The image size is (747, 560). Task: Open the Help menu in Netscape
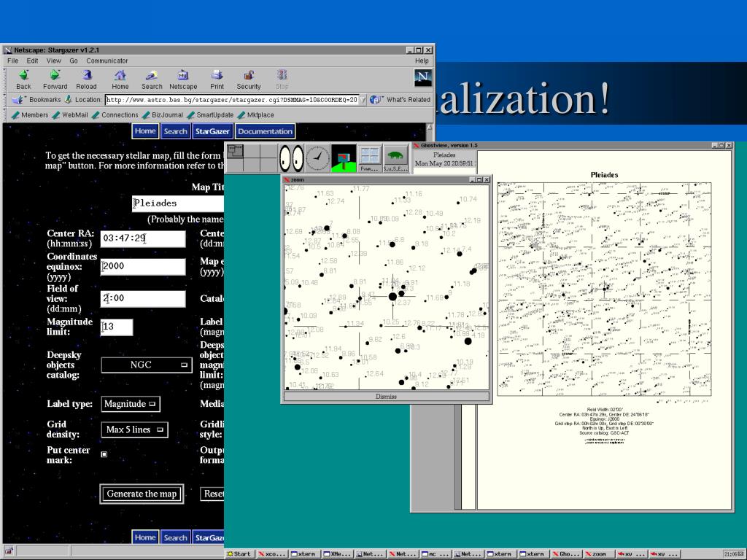click(x=422, y=61)
